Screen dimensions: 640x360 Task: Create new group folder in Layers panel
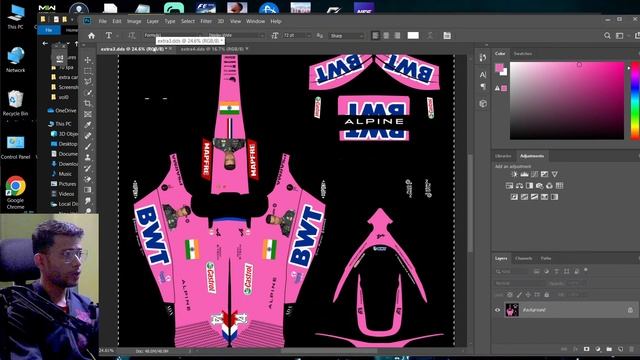[609, 349]
